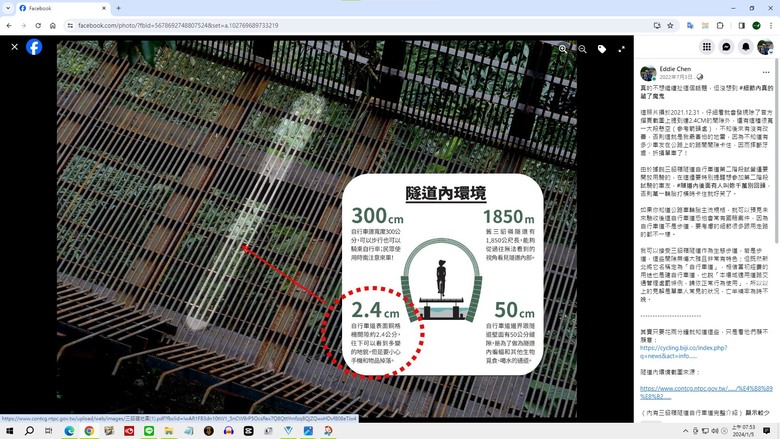Switch to Chrome on the taskbar
Screen dimensions: 780x439
pyautogui.click(x=89, y=431)
